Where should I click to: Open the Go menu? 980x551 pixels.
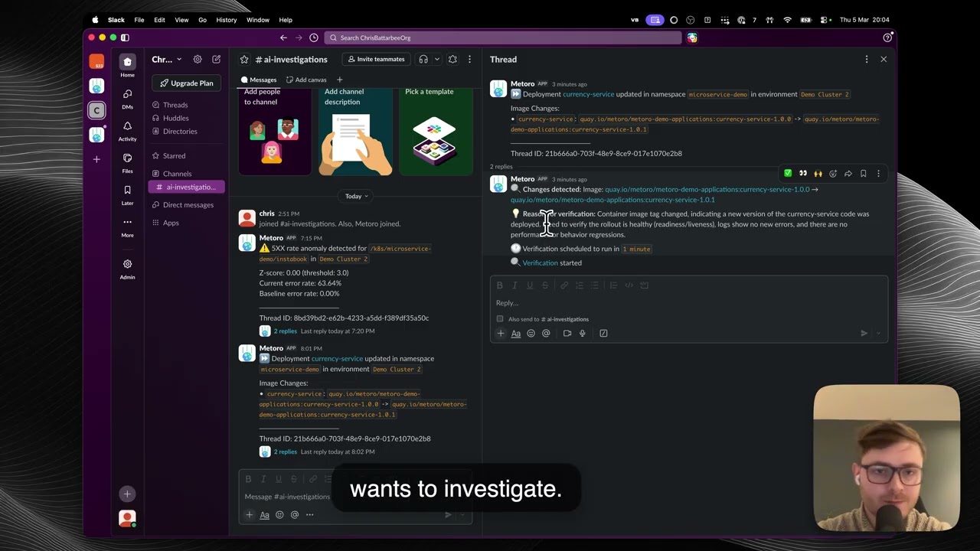[202, 20]
